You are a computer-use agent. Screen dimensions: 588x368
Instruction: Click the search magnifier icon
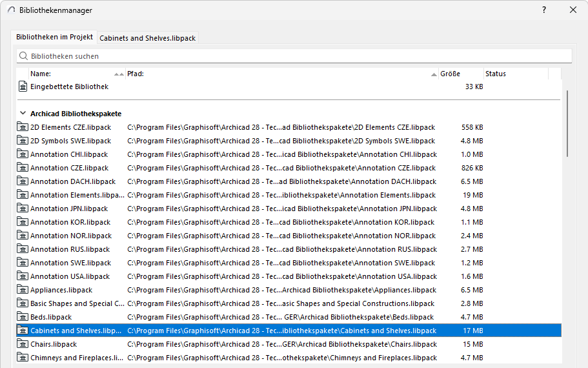coord(23,56)
